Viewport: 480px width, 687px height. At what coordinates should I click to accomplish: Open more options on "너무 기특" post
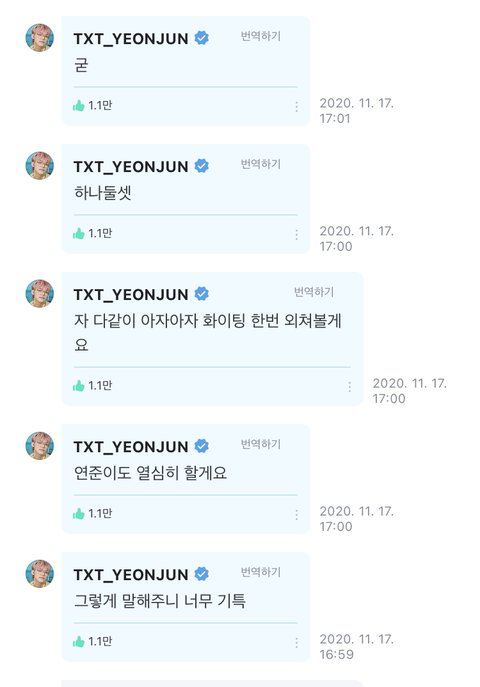point(296,642)
